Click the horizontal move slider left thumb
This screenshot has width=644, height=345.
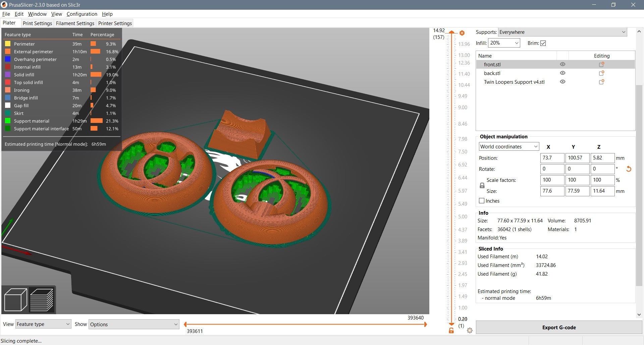185,324
